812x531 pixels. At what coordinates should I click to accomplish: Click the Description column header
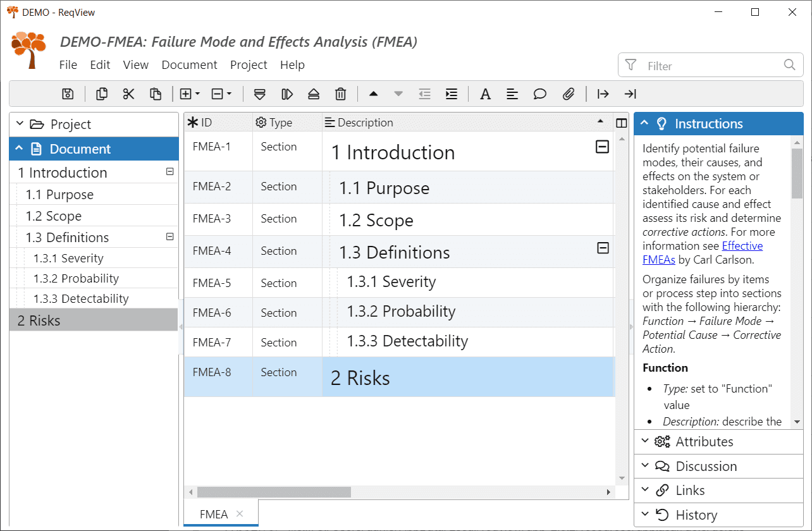pos(467,123)
